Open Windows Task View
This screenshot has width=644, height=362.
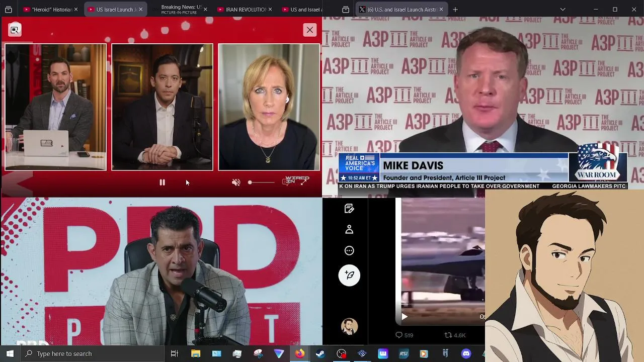175,353
